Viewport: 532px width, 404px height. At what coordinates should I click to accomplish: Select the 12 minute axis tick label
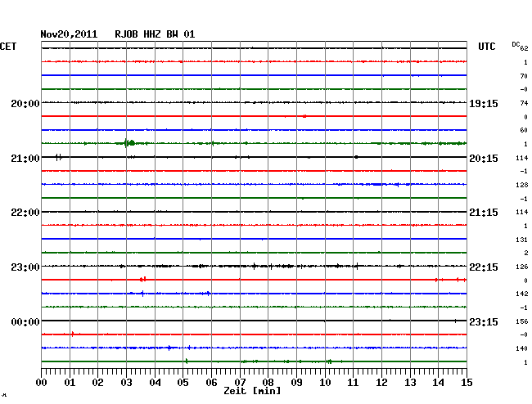click(x=381, y=382)
